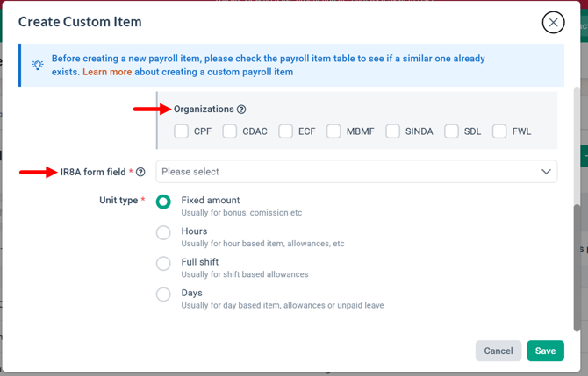Select the Fixed amount unit type
Screen dimensions: 588x376
coord(163,202)
